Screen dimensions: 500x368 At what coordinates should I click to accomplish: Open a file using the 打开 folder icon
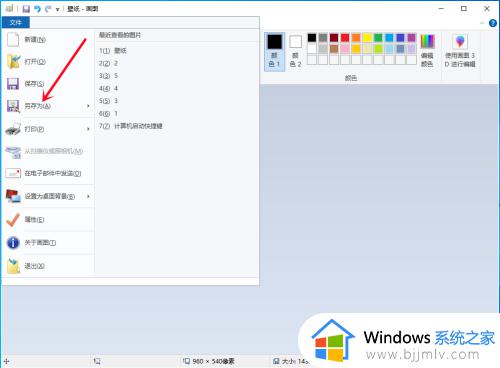click(x=13, y=62)
